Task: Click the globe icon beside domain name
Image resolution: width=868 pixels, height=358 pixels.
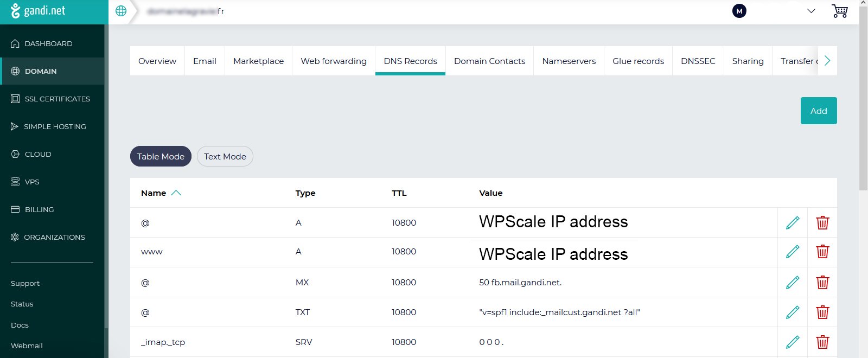Action: pos(121,11)
